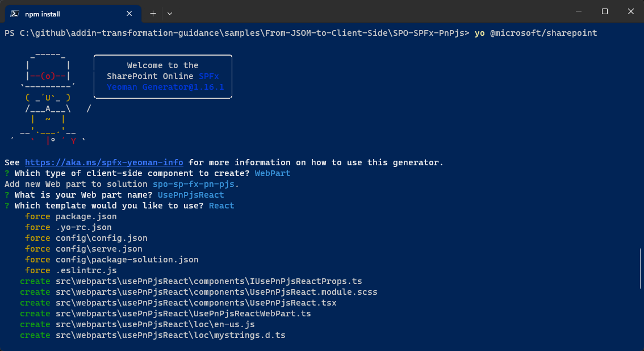Click the UsePnPjsReact web part name
This screenshot has height=351, width=644.
pos(191,195)
